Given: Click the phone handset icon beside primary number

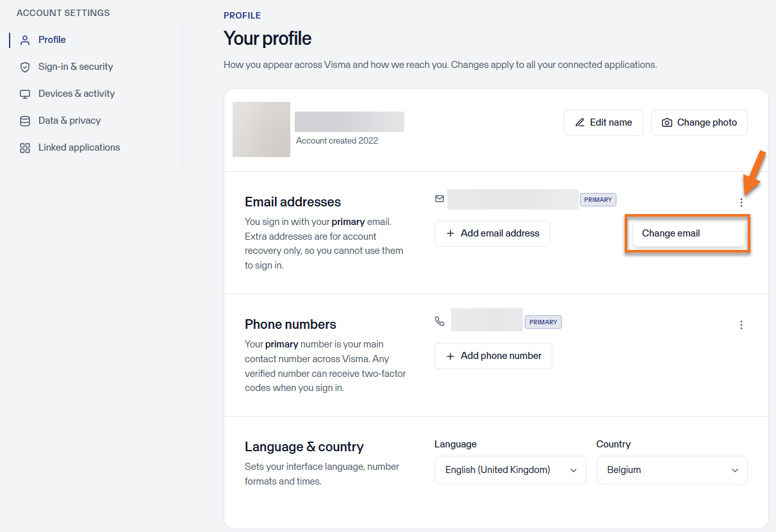Looking at the screenshot, I should 440,321.
